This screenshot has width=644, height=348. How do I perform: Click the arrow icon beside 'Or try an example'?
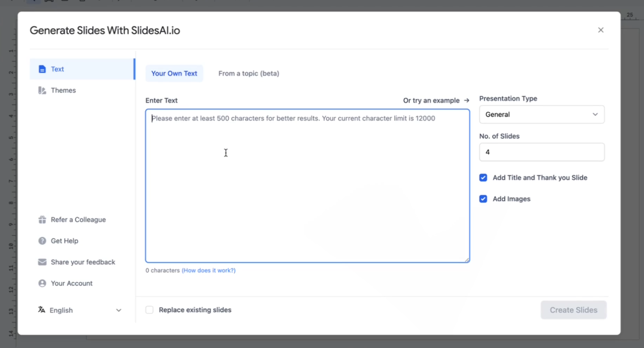click(x=467, y=101)
